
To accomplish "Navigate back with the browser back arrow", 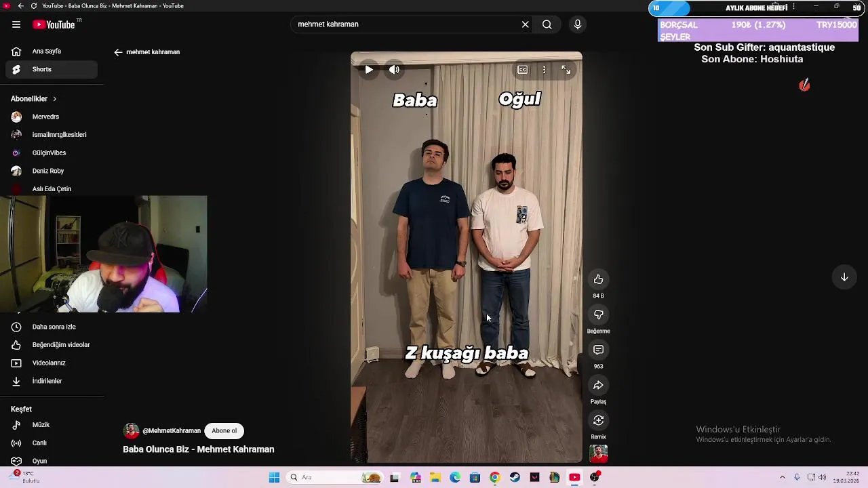I will (x=20, y=5).
